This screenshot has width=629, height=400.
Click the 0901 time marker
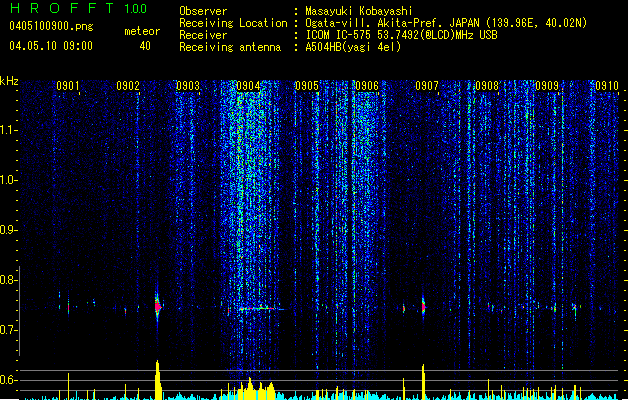coord(67,85)
